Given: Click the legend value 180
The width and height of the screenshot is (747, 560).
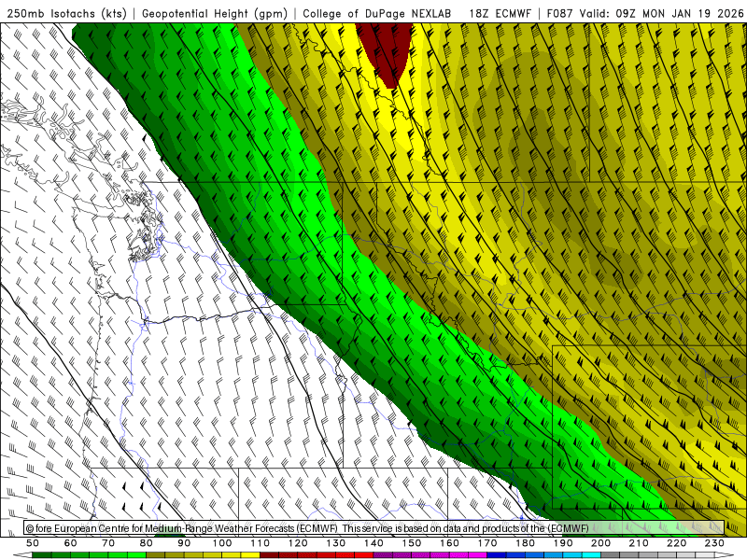Looking at the screenshot, I should tap(525, 543).
